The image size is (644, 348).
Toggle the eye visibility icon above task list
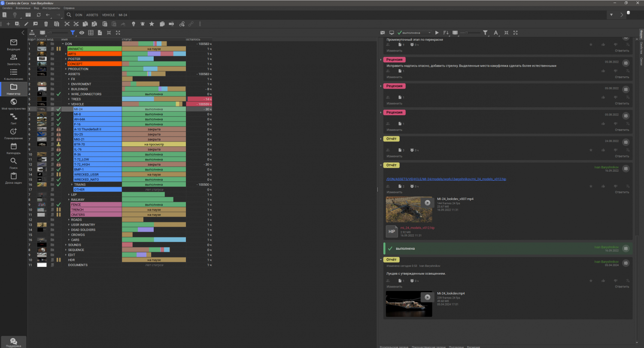click(x=82, y=33)
